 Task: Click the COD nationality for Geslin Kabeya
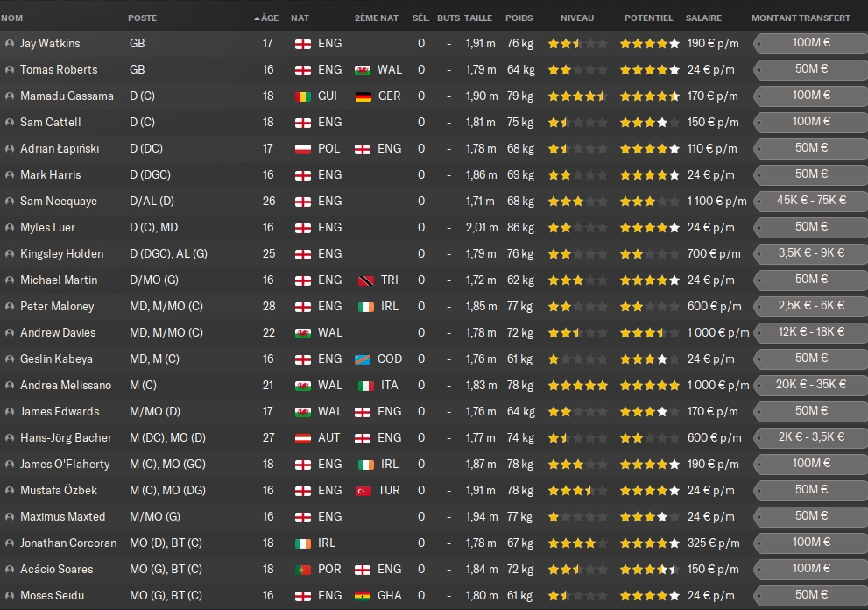coord(389,359)
